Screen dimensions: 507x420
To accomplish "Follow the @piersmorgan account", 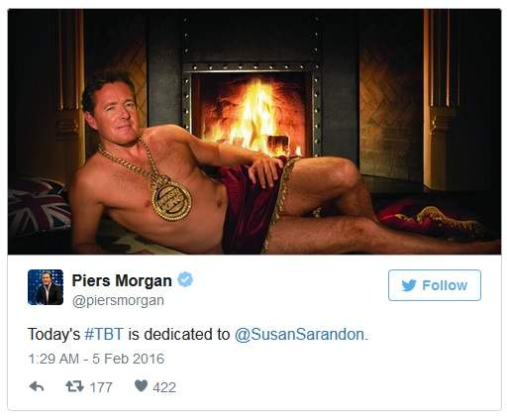I will 435,285.
